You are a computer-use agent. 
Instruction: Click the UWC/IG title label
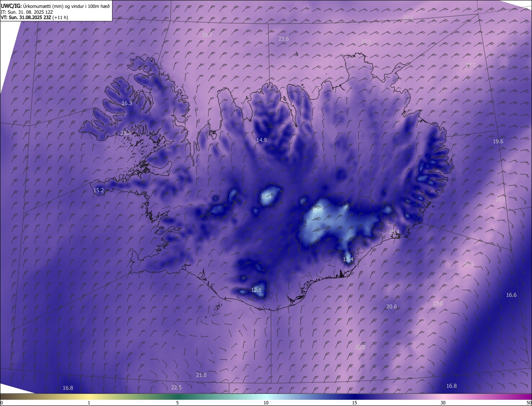coord(12,6)
